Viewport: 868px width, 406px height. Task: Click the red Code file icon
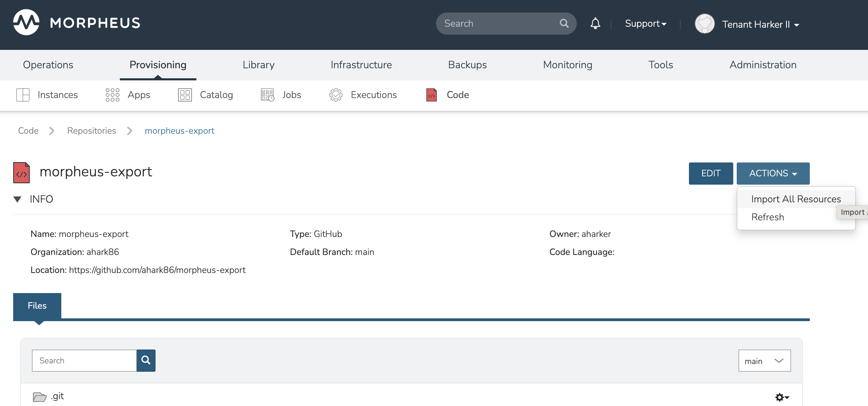[431, 95]
